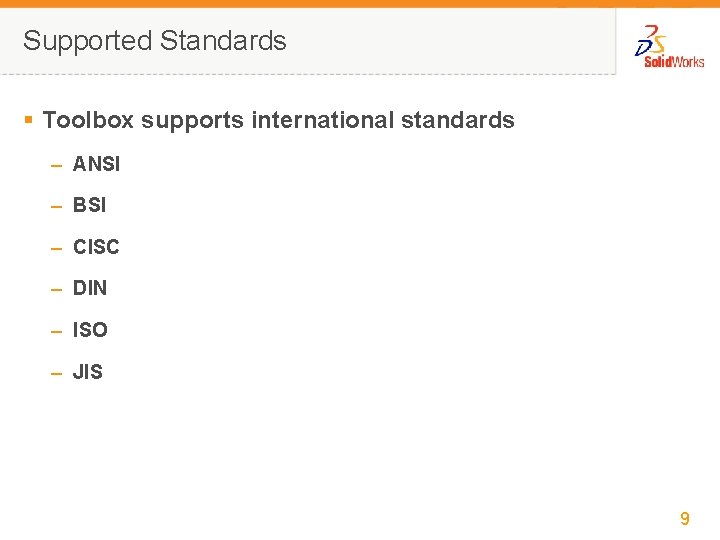Select the JIS list item
The width and height of the screenshot is (720, 540).
[88, 372]
